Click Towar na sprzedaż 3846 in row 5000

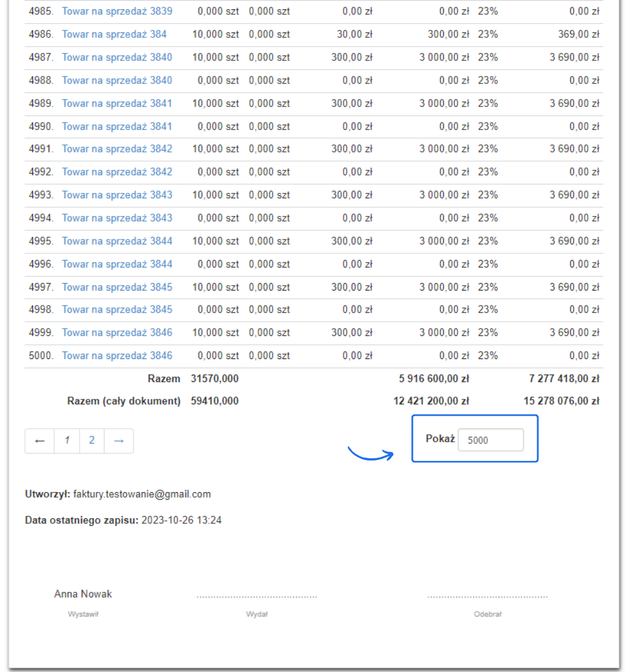(x=117, y=355)
